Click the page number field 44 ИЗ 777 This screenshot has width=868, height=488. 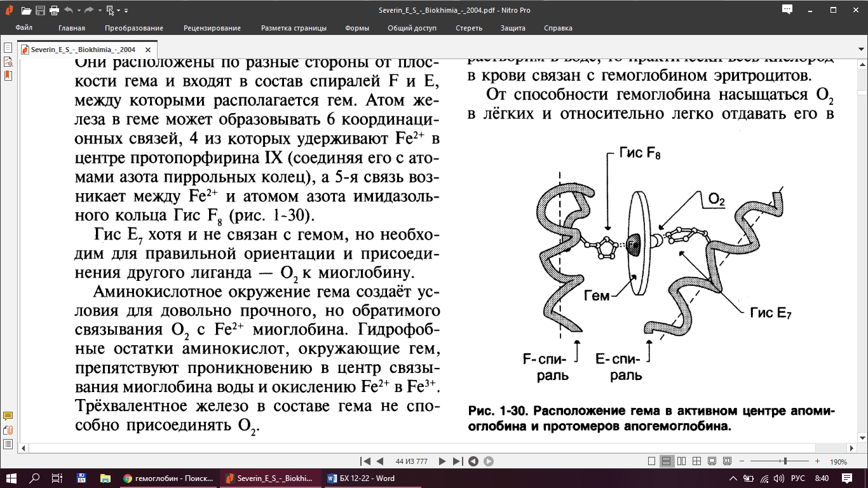point(411,461)
